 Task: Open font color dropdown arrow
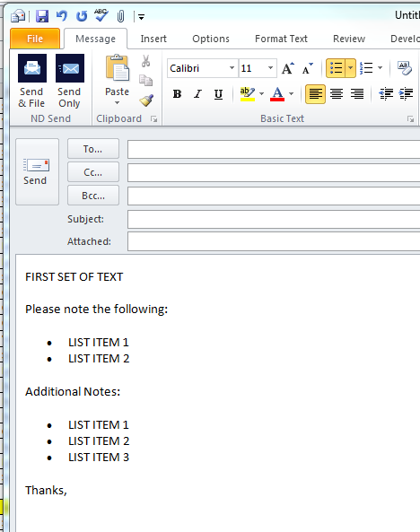pyautogui.click(x=291, y=94)
